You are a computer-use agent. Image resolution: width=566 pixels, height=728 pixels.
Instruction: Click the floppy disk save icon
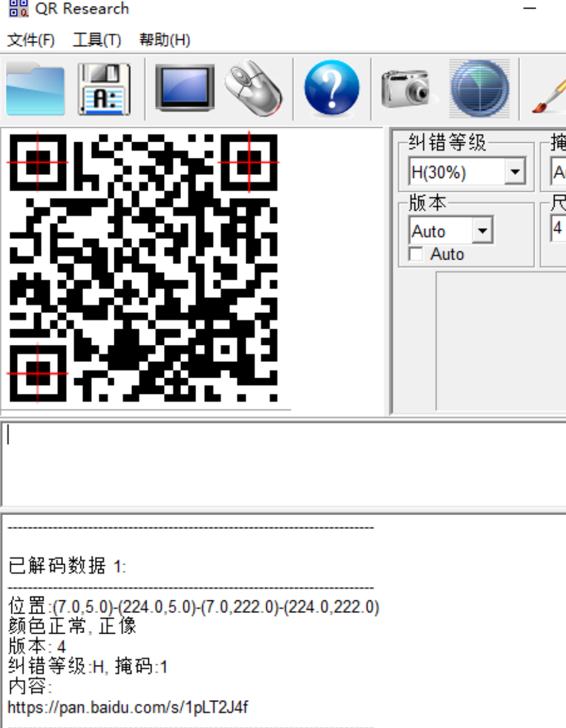[104, 89]
